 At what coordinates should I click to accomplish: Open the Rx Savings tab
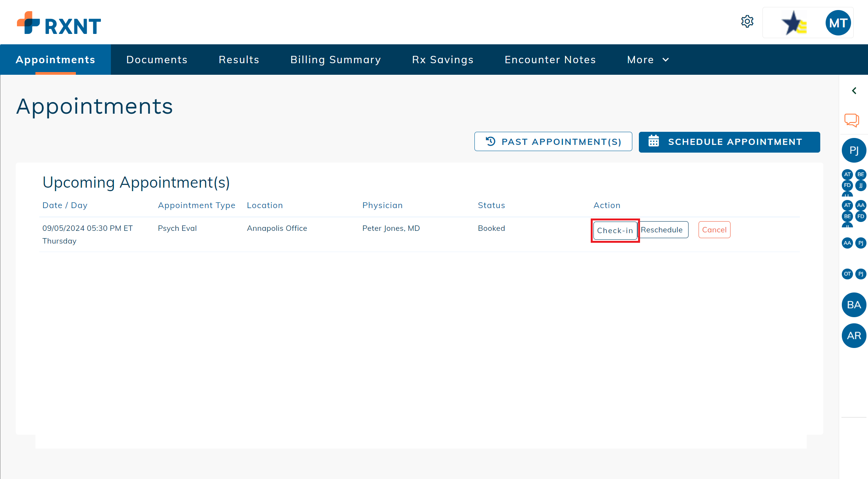[443, 60]
